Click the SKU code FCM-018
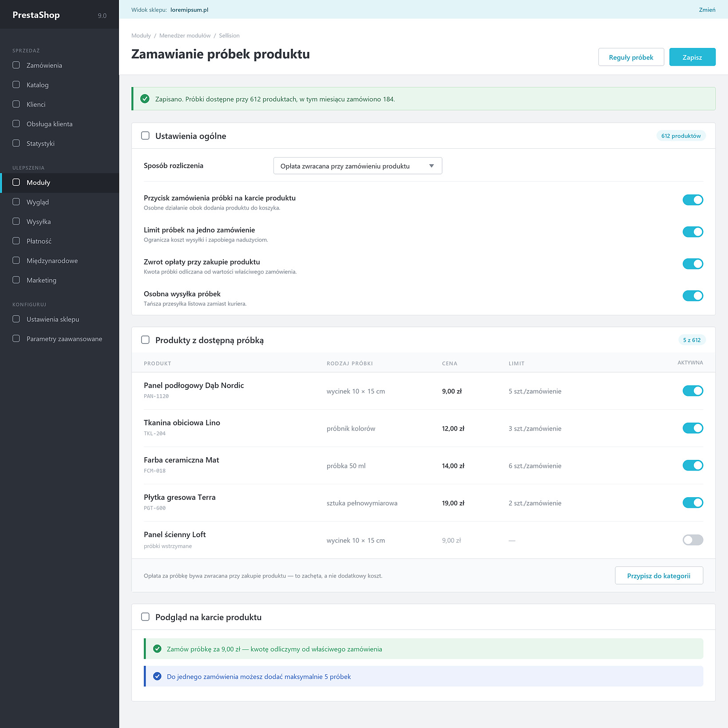Viewport: 728px width, 728px height. (x=154, y=471)
